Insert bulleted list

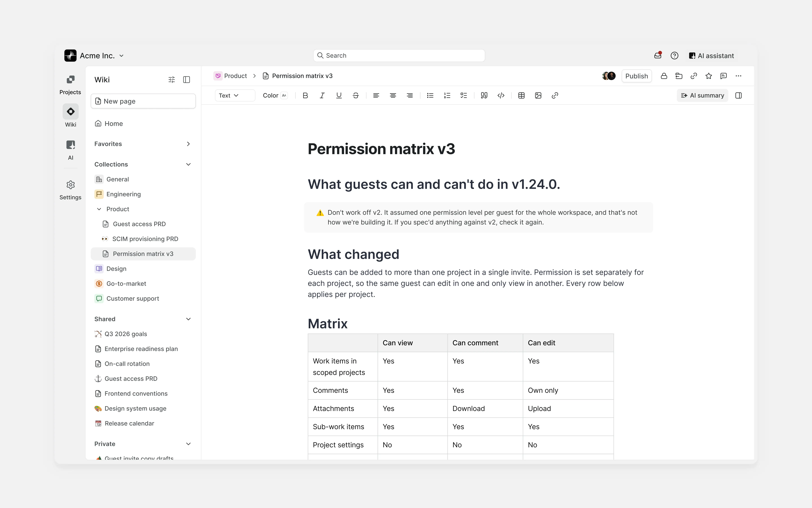430,95
